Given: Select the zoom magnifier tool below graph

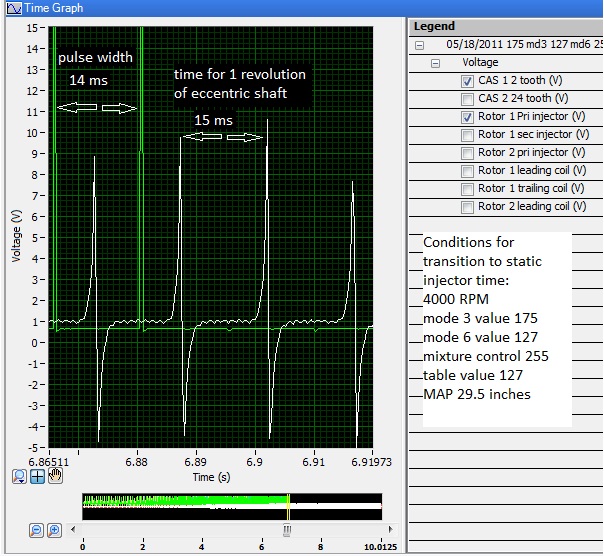Looking at the screenshot, I should pyautogui.click(x=19, y=476).
